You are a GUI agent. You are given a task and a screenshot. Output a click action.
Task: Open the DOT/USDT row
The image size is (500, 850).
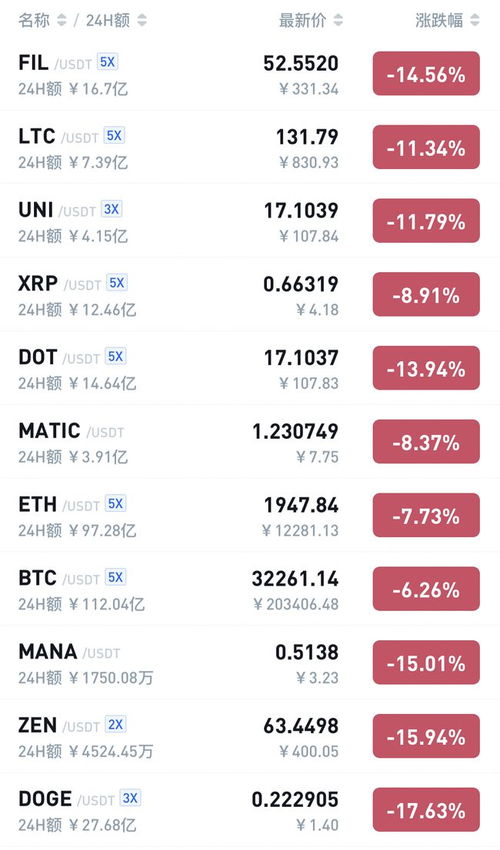pos(250,368)
